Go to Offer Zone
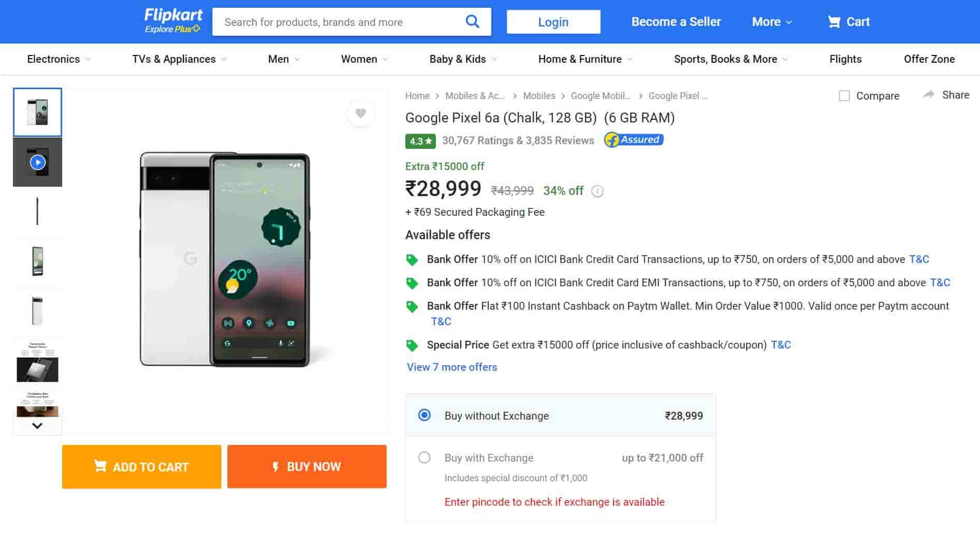The image size is (980, 542). coord(929,59)
